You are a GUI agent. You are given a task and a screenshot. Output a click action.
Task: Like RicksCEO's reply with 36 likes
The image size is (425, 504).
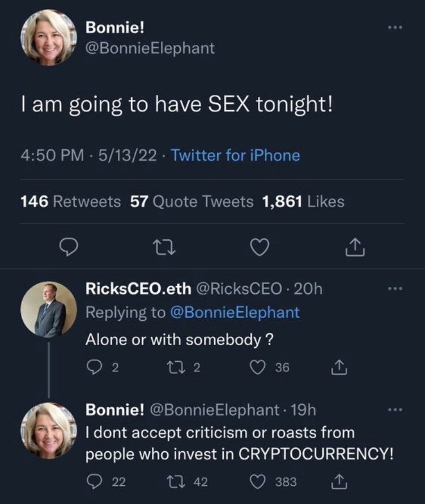click(257, 367)
